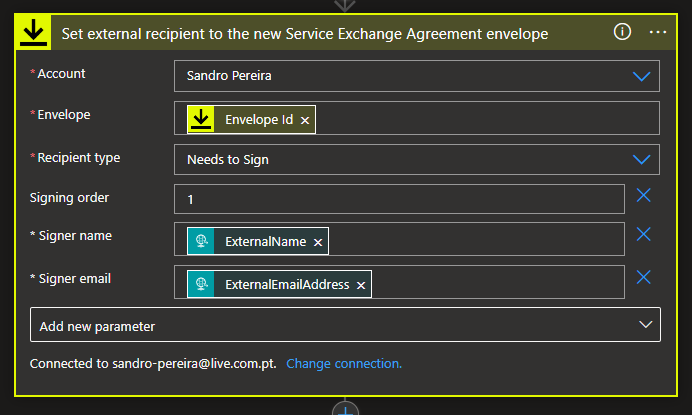
Task: Click the DocuSign action icon in header
Action: pyautogui.click(x=33, y=32)
